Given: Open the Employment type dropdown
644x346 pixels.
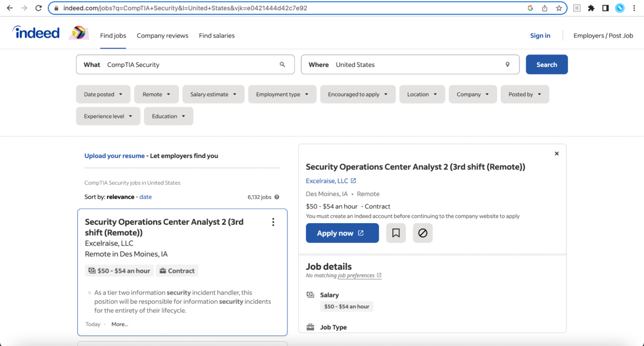Looking at the screenshot, I should tap(282, 95).
